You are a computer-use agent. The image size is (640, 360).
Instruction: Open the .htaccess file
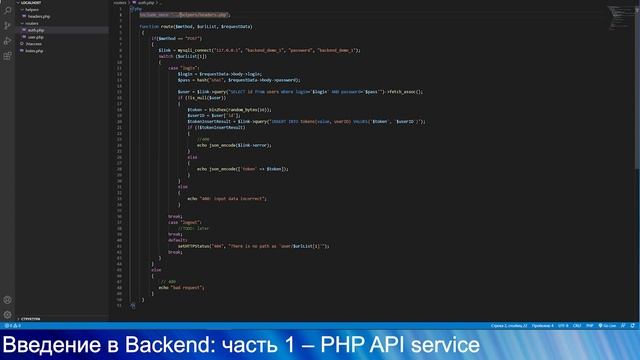tap(33, 44)
